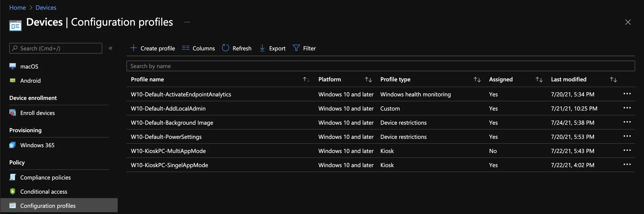Viewport: 644px width, 214px height.
Task: Click Windows health monitoring profile type cell
Action: click(415, 94)
